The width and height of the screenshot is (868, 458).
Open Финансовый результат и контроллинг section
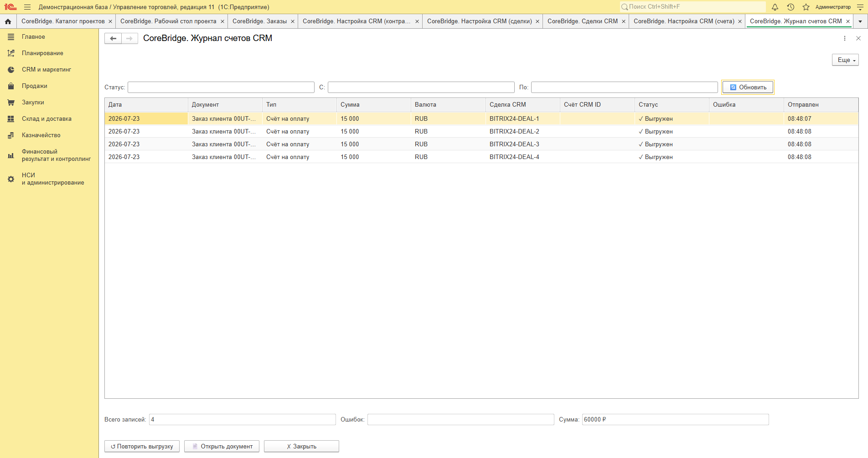point(49,155)
